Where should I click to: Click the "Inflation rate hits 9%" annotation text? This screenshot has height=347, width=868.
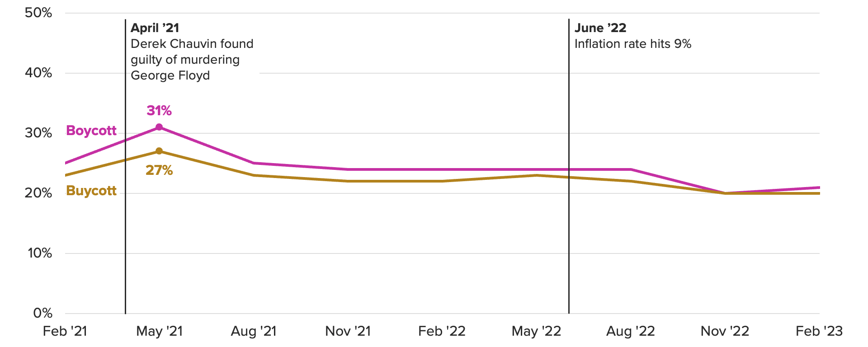click(633, 44)
